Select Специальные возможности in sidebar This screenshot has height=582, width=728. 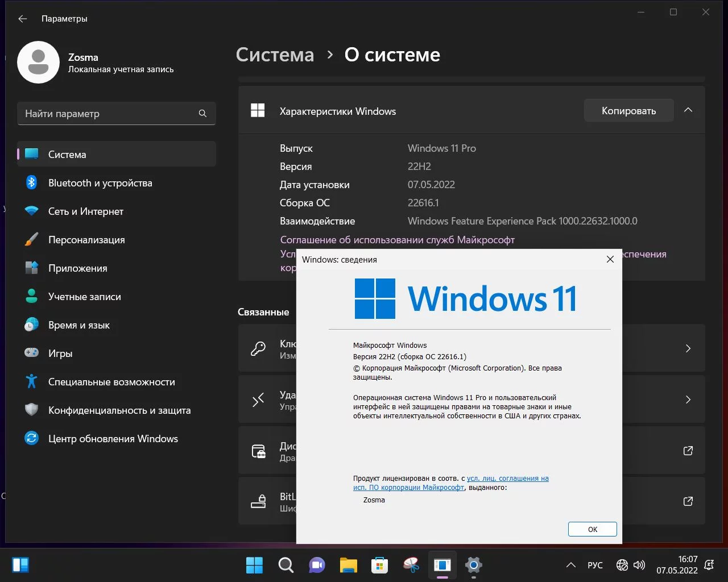pyautogui.click(x=111, y=382)
